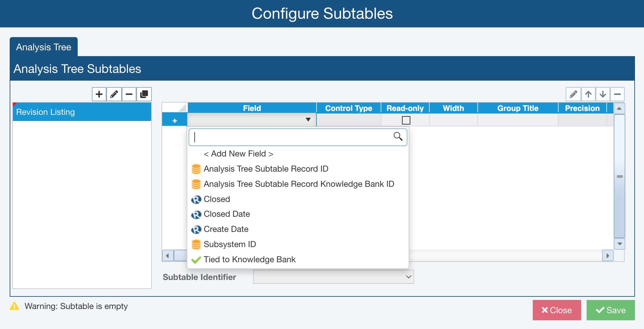Click the remove subtable minus icon
This screenshot has height=329, width=644.
pyautogui.click(x=129, y=94)
